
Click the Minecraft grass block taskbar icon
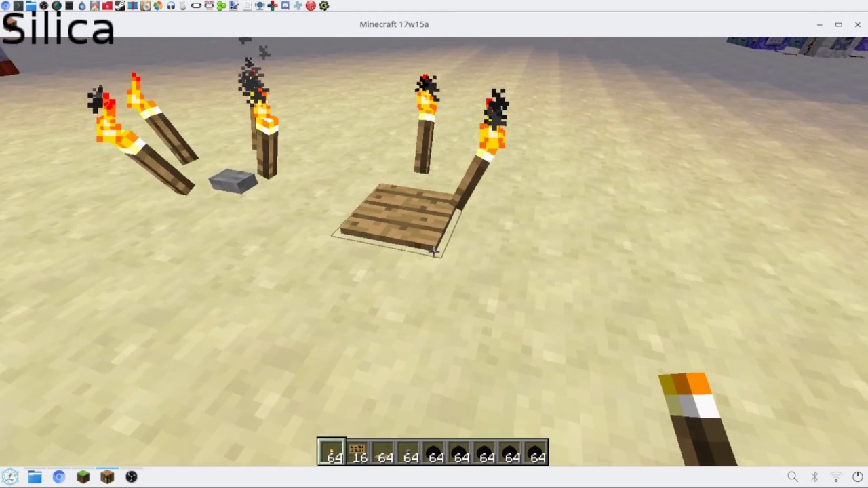click(x=83, y=477)
